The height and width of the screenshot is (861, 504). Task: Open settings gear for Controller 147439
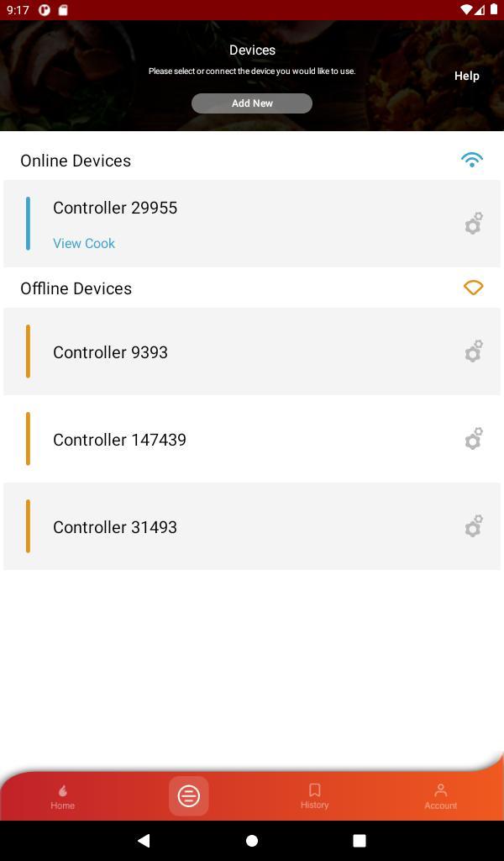(x=474, y=439)
